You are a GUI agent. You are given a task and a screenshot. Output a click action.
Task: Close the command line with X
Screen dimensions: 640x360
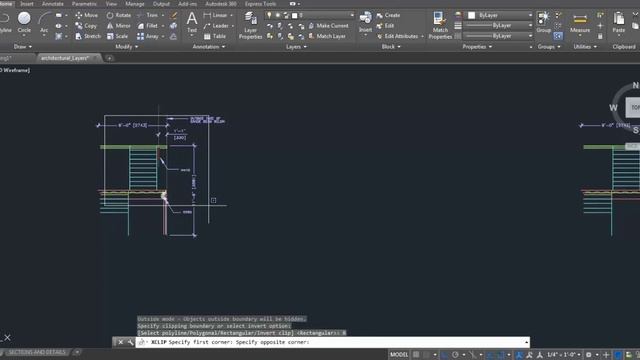point(120,342)
